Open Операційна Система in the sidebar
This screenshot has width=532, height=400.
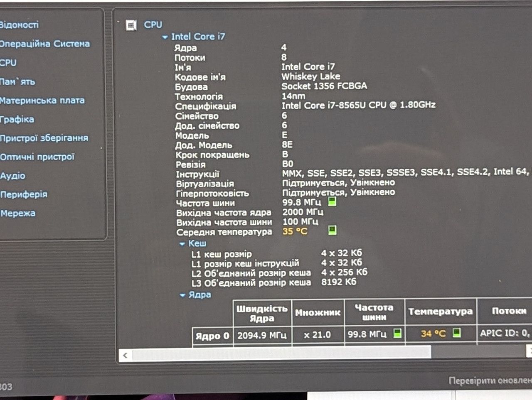point(44,44)
